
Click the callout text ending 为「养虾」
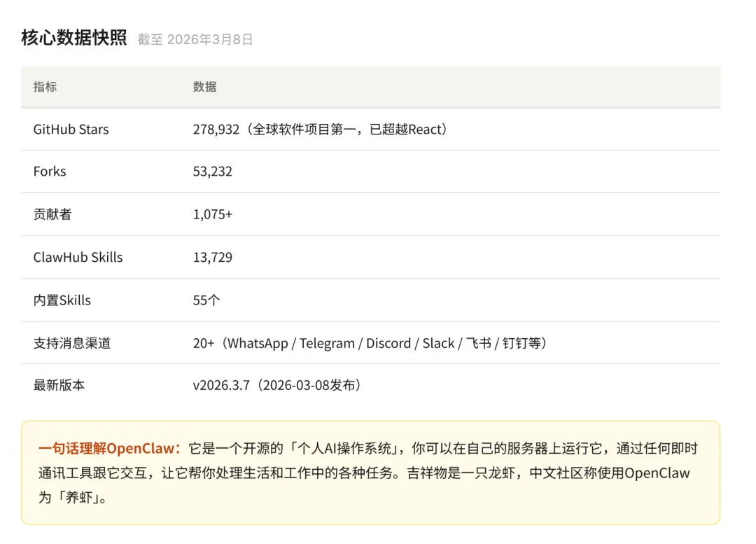(369, 473)
